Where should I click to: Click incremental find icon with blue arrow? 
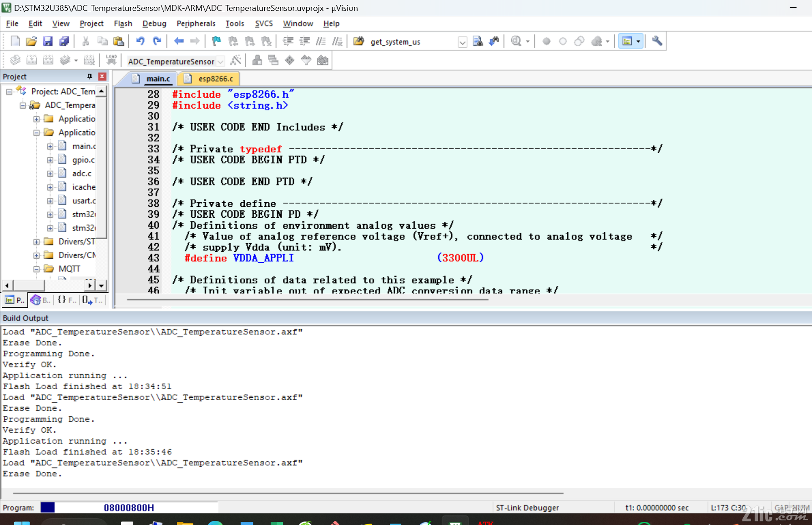494,41
